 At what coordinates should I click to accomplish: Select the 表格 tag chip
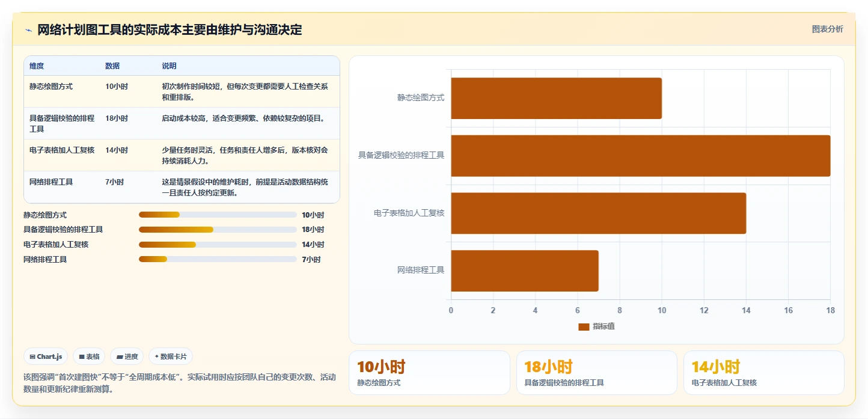point(89,356)
